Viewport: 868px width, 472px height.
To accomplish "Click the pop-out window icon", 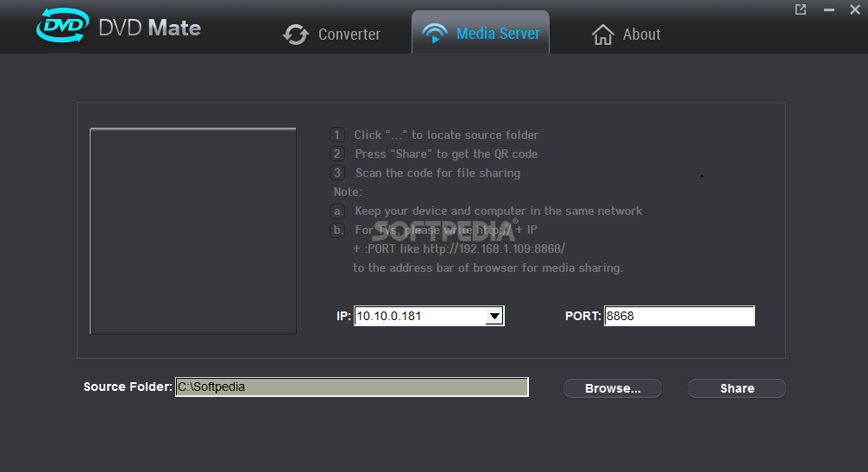I will (x=801, y=9).
